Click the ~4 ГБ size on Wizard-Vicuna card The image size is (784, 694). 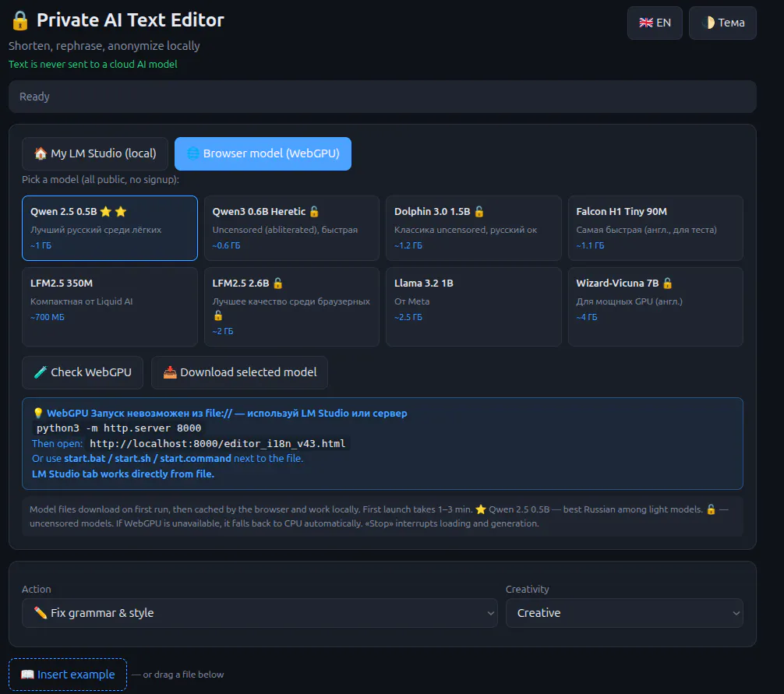click(x=587, y=317)
